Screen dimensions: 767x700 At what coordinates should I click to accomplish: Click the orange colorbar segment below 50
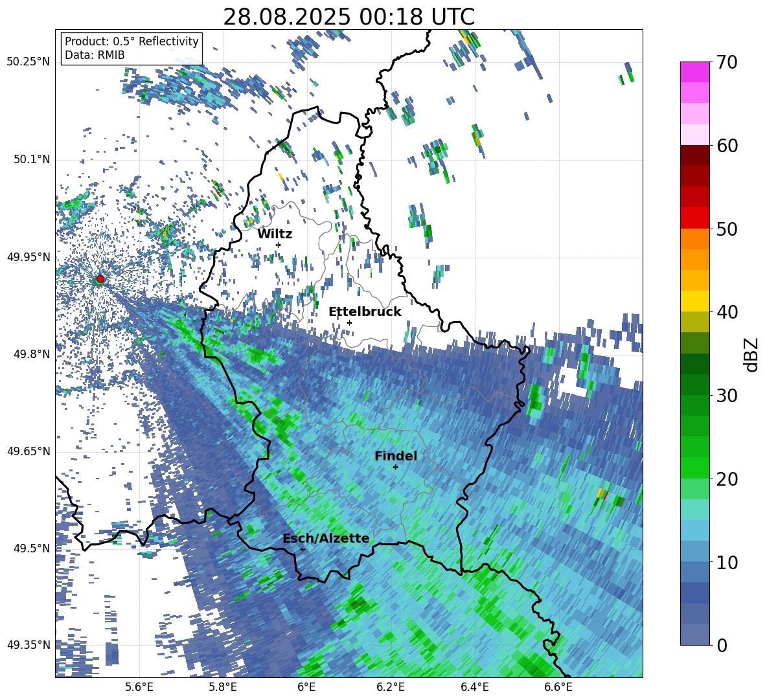click(x=694, y=238)
